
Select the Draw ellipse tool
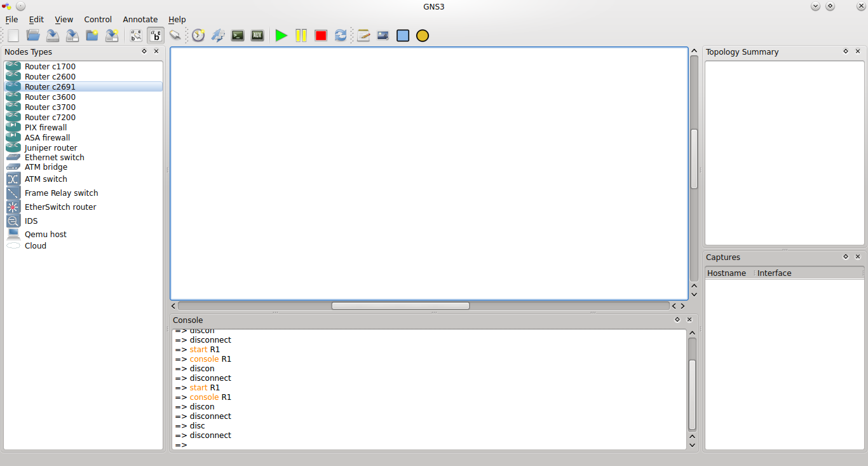422,35
